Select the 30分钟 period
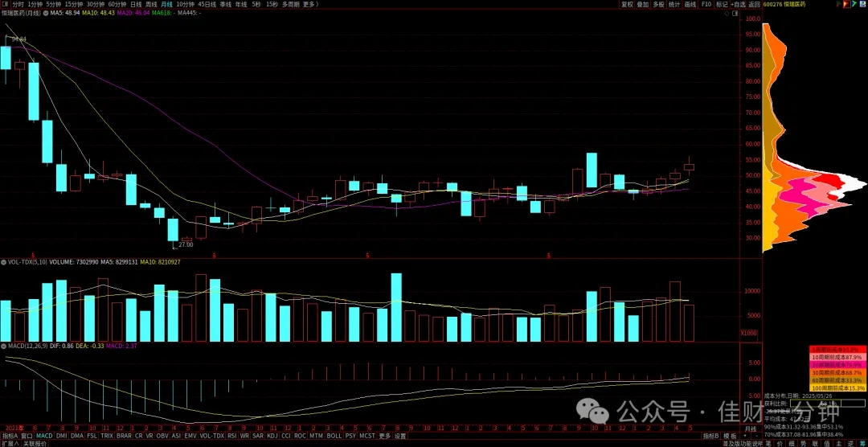 click(96, 4)
